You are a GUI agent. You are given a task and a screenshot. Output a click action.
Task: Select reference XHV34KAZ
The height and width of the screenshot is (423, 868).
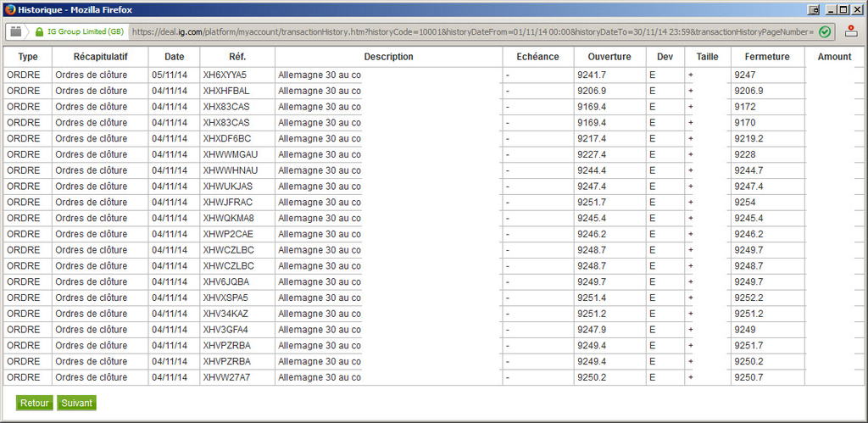[225, 314]
